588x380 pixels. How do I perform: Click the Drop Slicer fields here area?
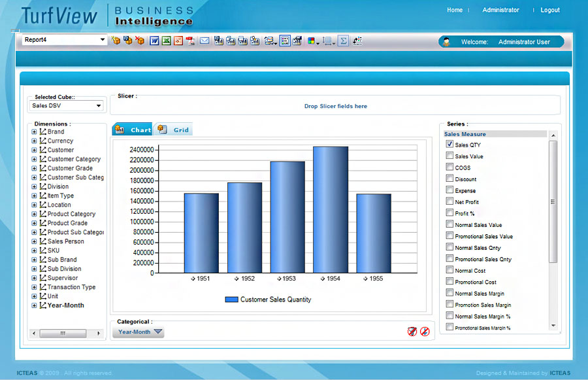tap(336, 106)
